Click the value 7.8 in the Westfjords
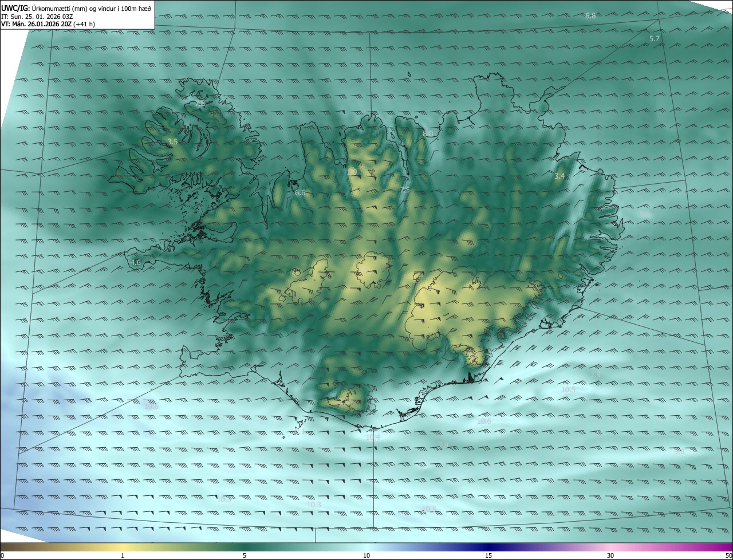This screenshot has height=560, width=733. tap(199, 104)
